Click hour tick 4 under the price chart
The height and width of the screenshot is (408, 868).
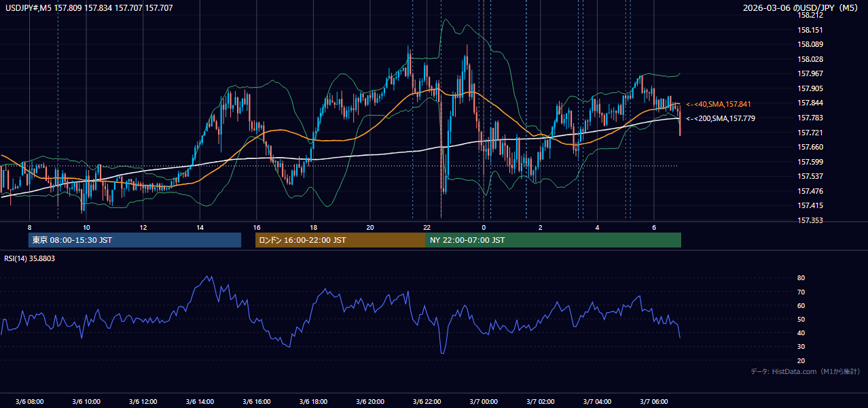tap(597, 227)
